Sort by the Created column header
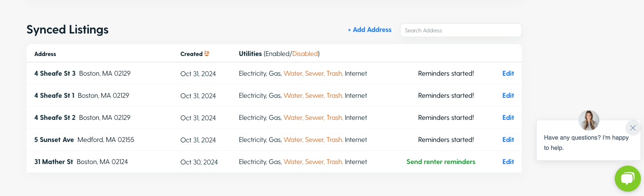644x196 pixels. coord(191,54)
